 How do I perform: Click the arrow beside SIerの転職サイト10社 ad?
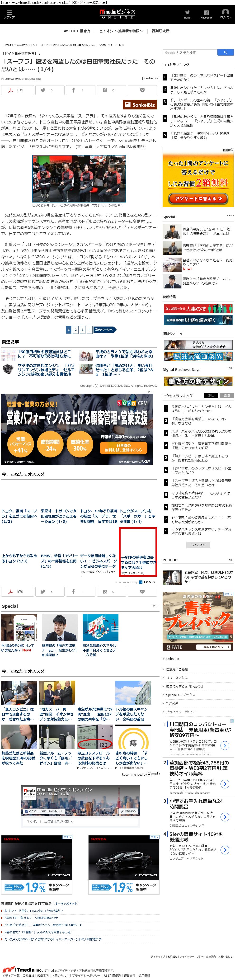(225, 850)
